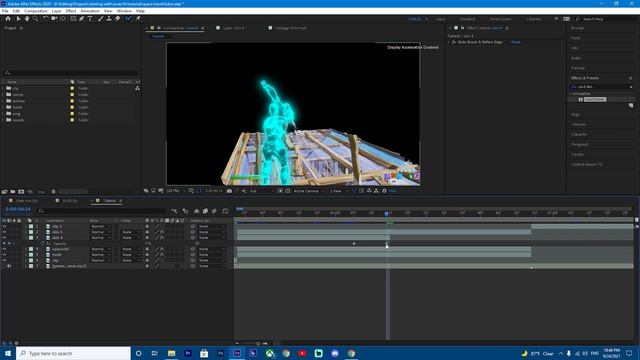
Task: Mute audio of layer 7
Action: 9,266
